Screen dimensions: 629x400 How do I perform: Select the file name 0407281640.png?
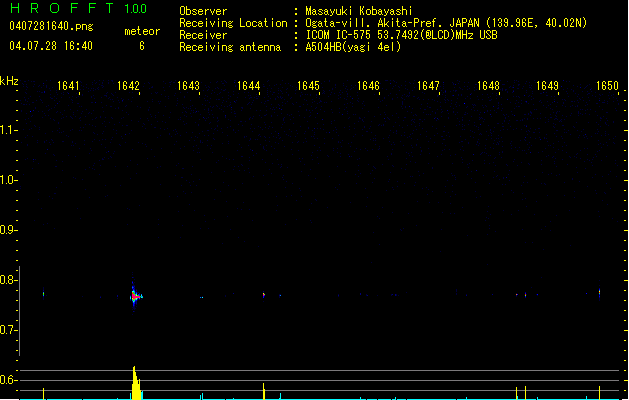pos(51,26)
